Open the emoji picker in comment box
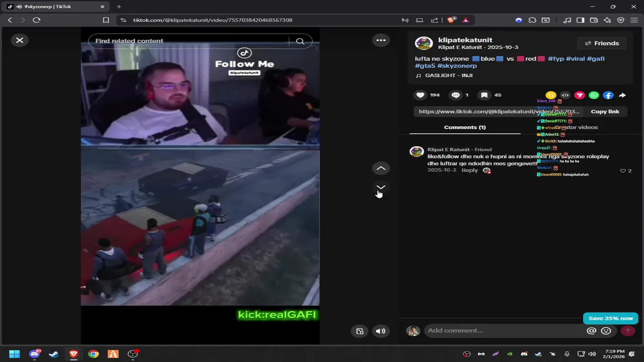 [606, 330]
